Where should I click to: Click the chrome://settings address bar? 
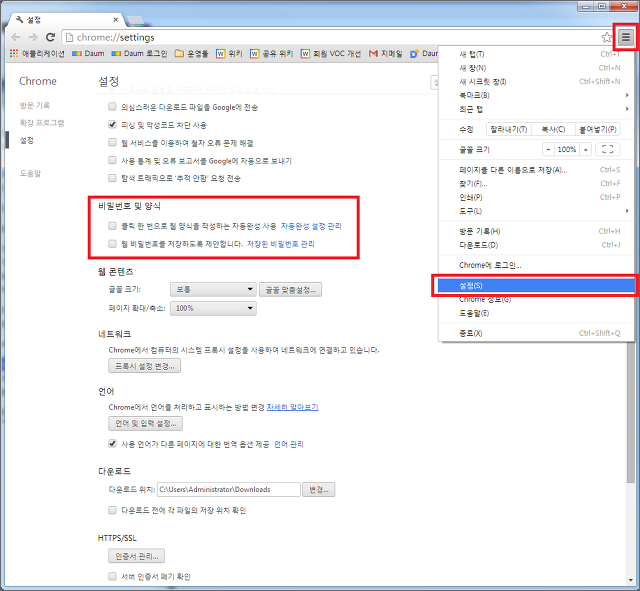point(333,38)
